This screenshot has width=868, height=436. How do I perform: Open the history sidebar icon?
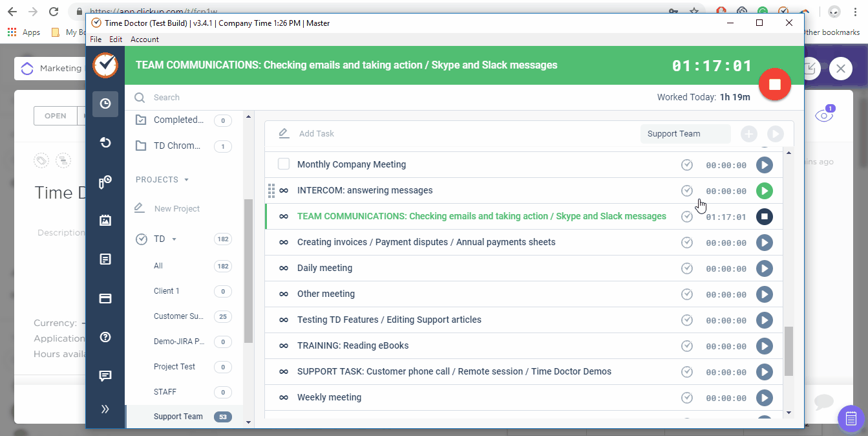105,142
